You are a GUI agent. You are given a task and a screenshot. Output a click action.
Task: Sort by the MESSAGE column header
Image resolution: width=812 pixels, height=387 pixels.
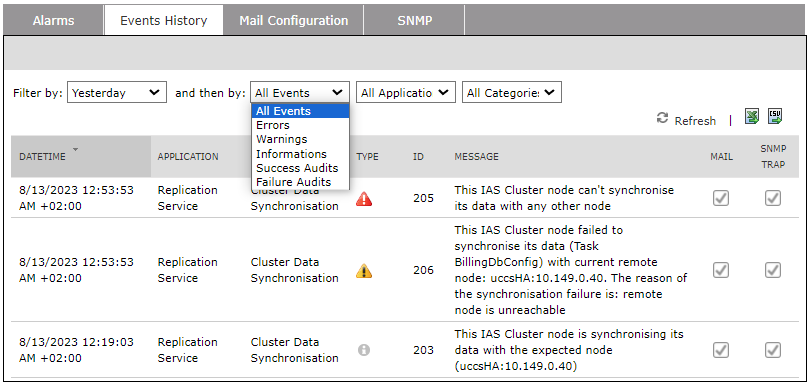click(476, 156)
